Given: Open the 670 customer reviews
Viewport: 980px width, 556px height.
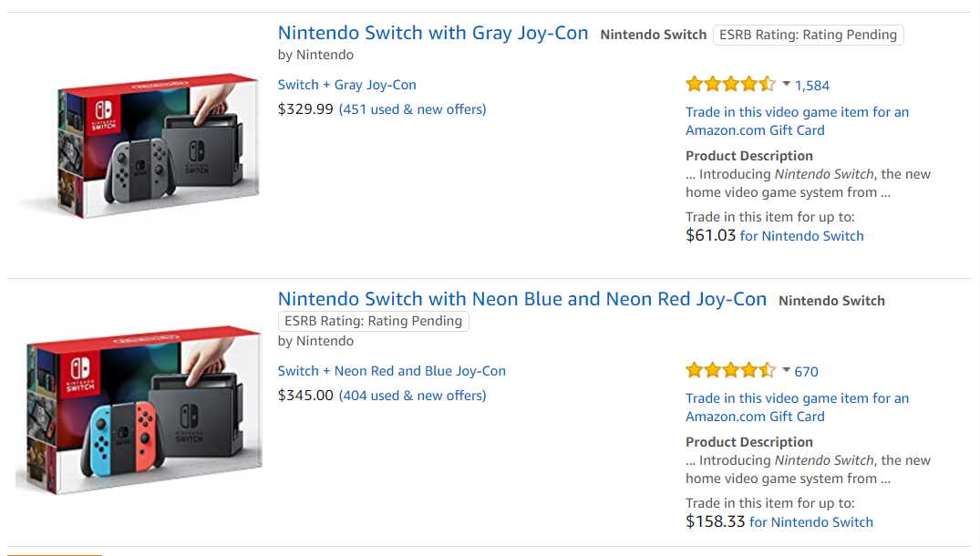Looking at the screenshot, I should (807, 372).
